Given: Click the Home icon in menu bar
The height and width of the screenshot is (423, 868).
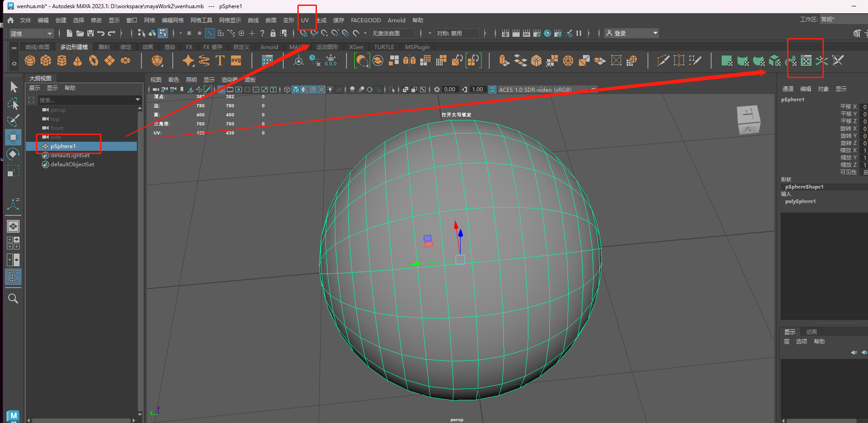Looking at the screenshot, I should [10, 20].
